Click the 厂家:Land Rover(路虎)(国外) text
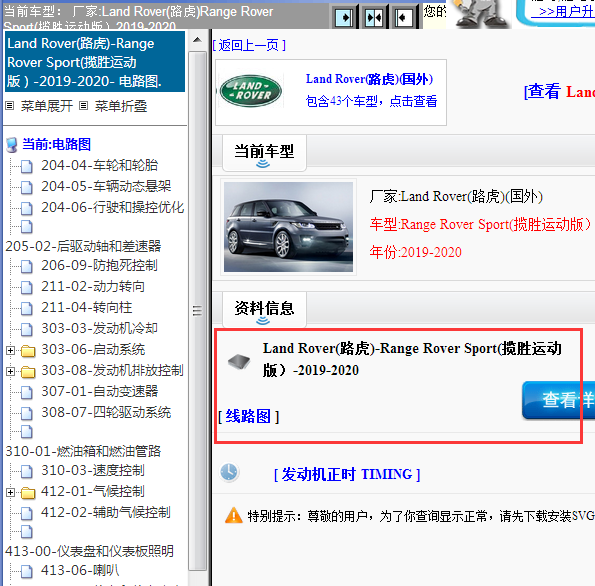 [x=456, y=197]
